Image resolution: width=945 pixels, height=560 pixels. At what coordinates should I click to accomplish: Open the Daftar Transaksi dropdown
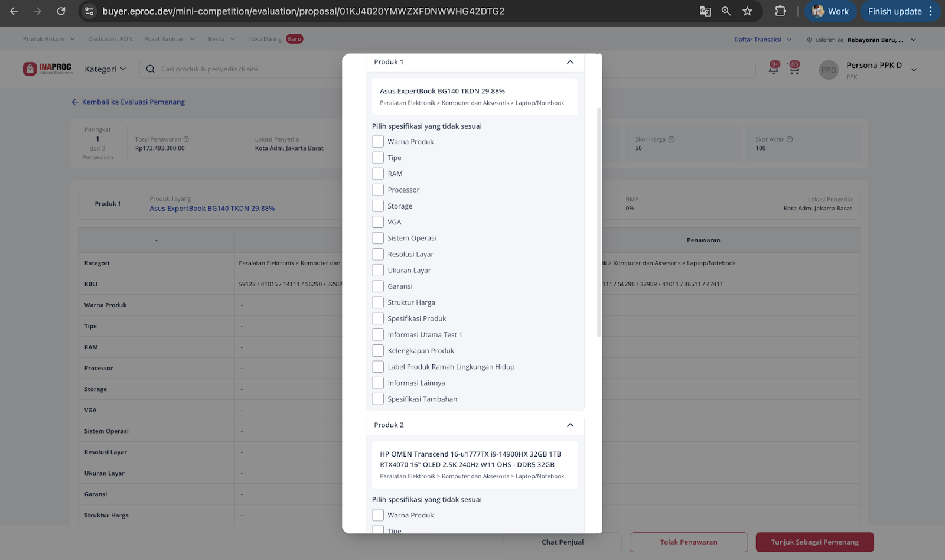[763, 40]
